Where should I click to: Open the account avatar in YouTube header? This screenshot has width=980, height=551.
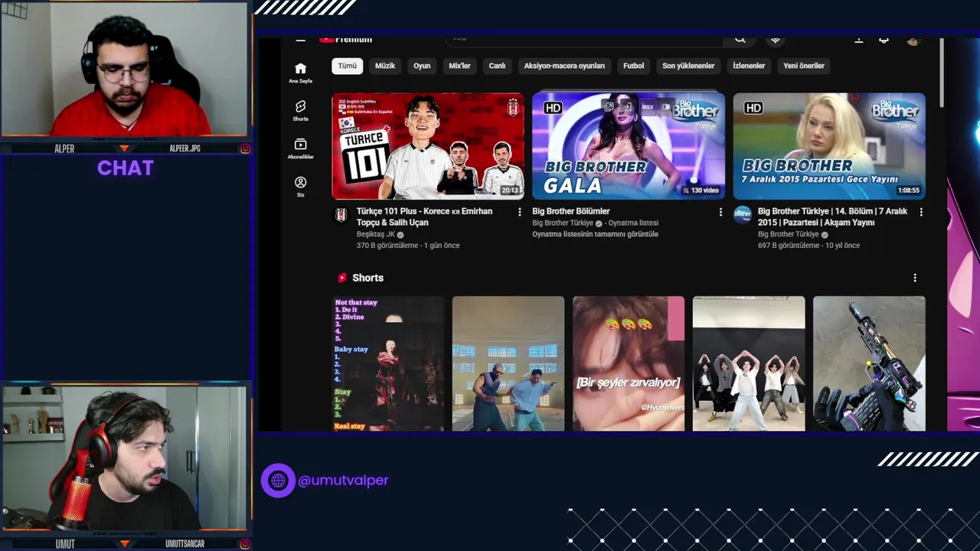[913, 41]
